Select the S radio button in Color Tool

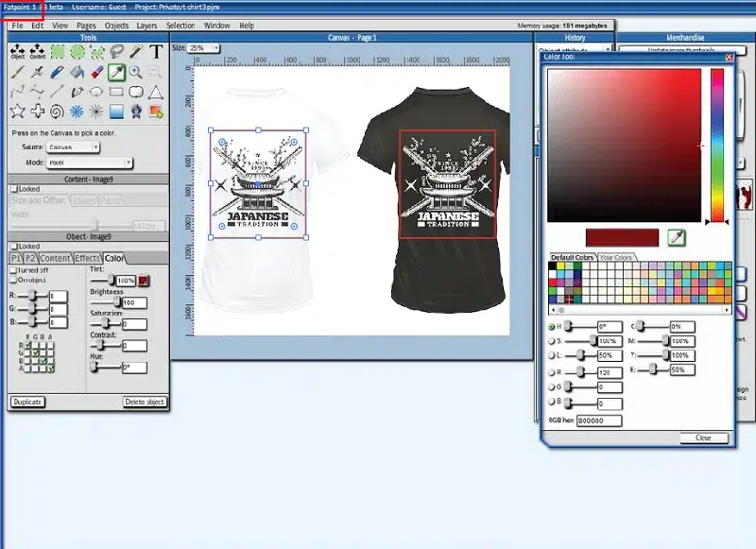coord(552,341)
